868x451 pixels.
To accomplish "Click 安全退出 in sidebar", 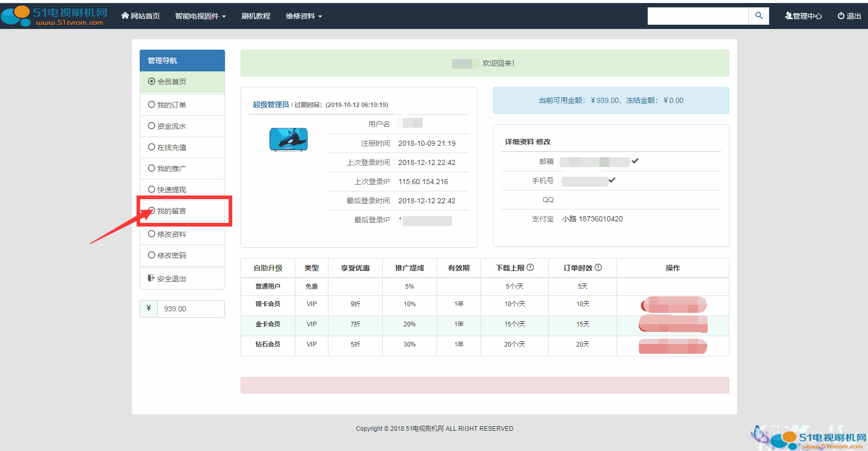I will coord(182,279).
